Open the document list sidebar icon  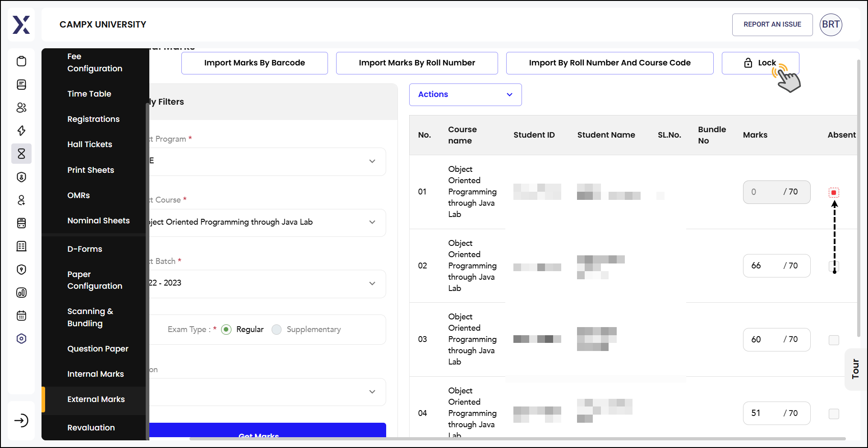pos(21,84)
